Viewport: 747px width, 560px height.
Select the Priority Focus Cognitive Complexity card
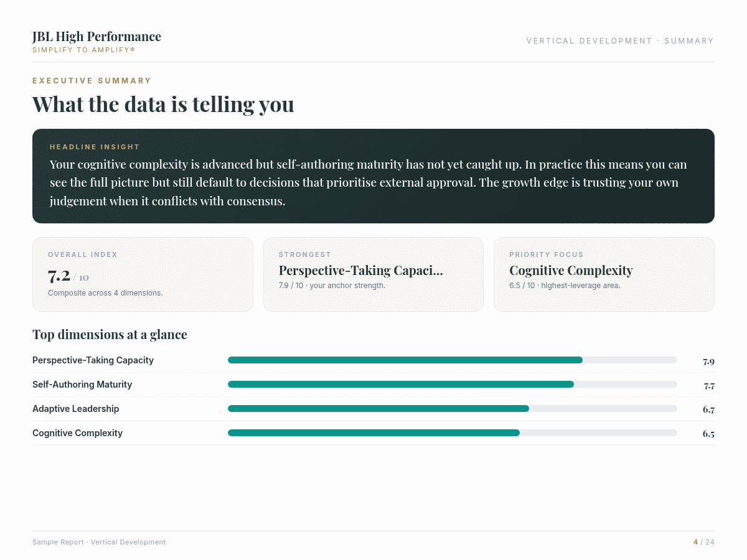tap(604, 274)
